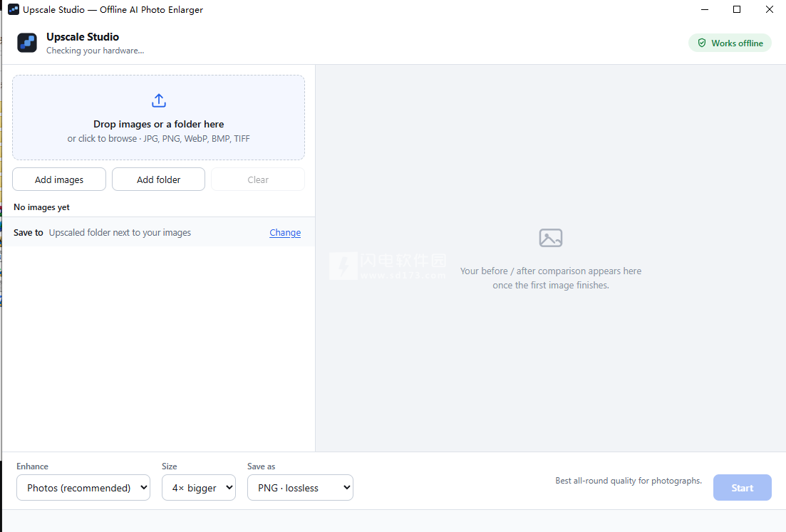The height and width of the screenshot is (532, 786).
Task: Click "Best all-round quality for photographs." hint
Action: tap(629, 481)
